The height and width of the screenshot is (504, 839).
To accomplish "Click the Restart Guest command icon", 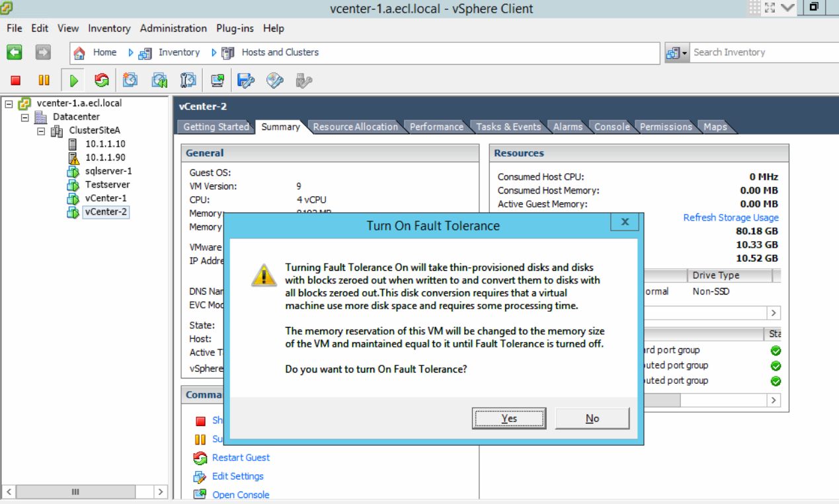I will 200,458.
